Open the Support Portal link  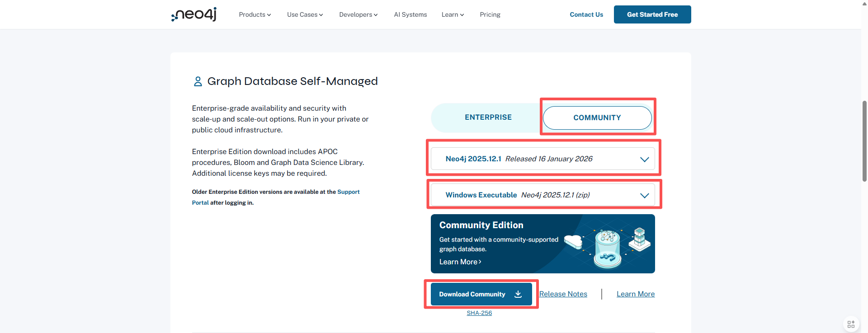pos(348,192)
